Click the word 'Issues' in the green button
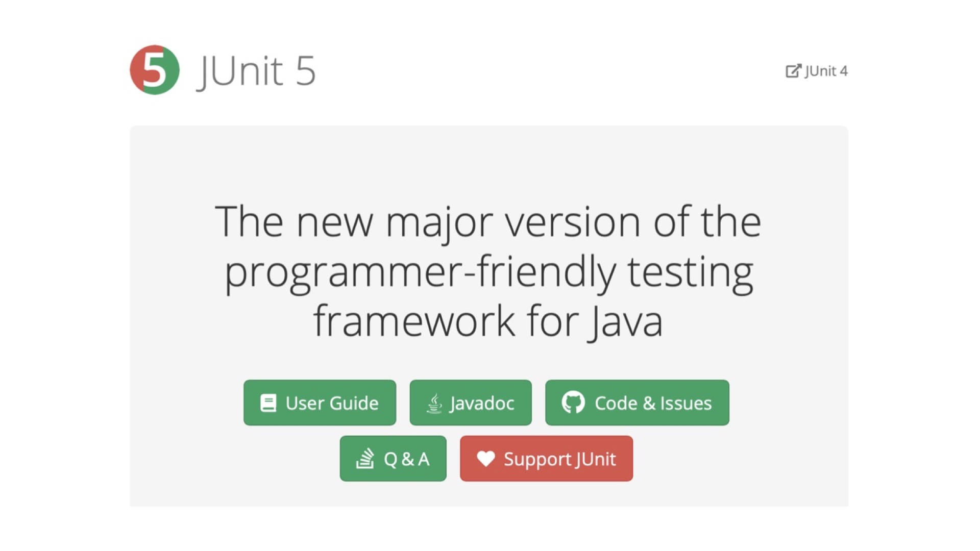Image resolution: width=980 pixels, height=551 pixels. (685, 403)
